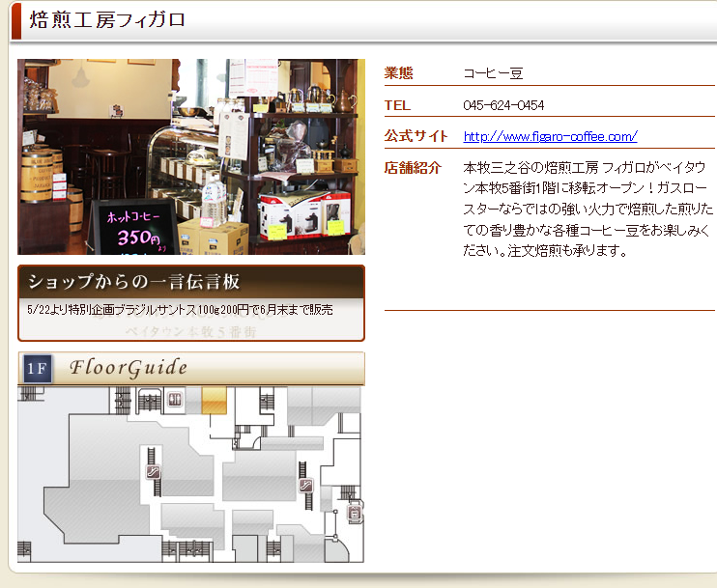The image size is (717, 588).
Task: Click the ショップからの一言伝言板 banner heading
Action: [x=133, y=282]
